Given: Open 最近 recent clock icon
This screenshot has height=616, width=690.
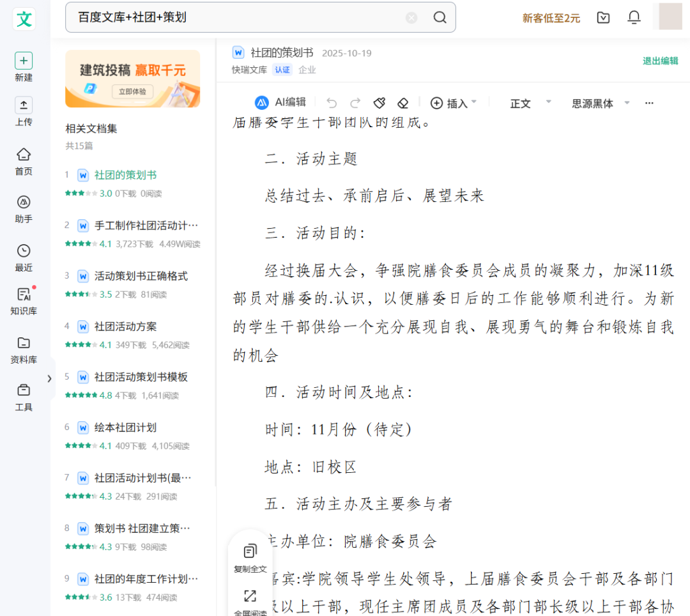Looking at the screenshot, I should tap(24, 250).
